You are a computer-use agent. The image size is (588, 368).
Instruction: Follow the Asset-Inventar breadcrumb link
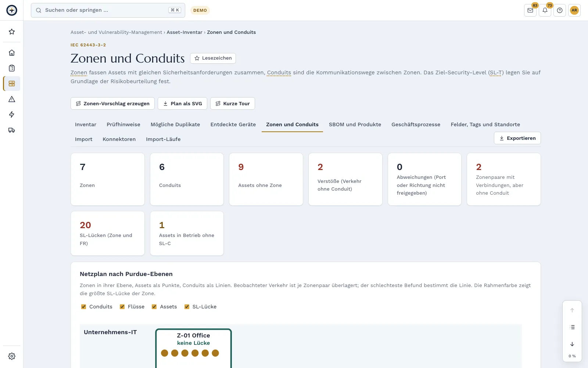click(184, 32)
